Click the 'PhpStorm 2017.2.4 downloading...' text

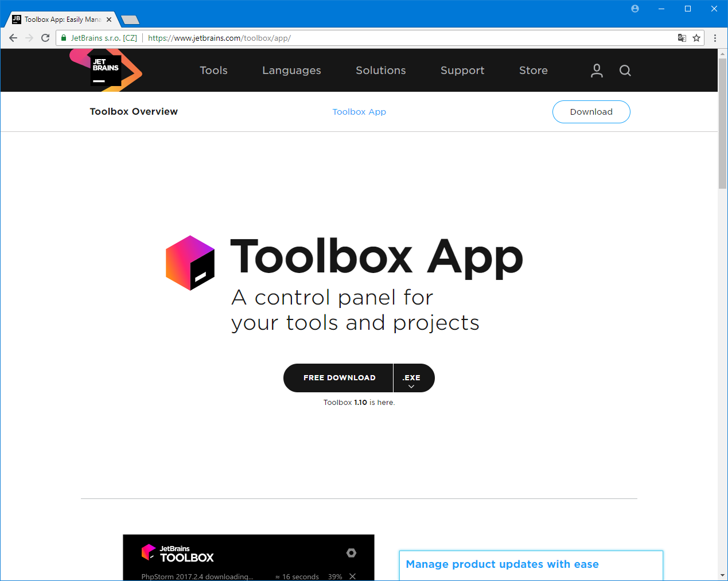(x=197, y=576)
